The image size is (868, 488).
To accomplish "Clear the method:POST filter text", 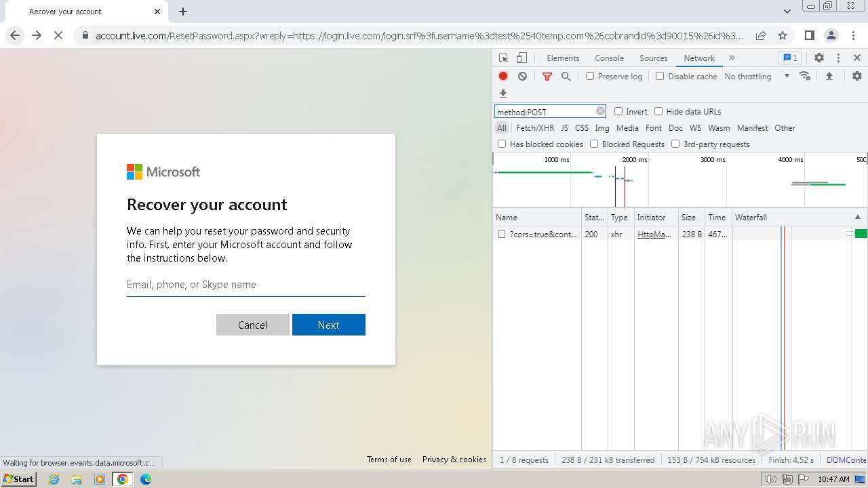I will (x=600, y=111).
